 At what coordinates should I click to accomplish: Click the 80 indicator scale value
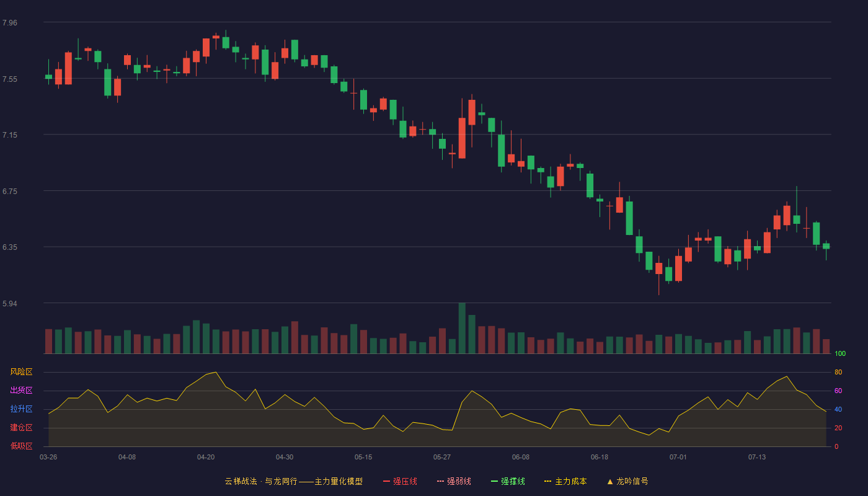(x=838, y=373)
